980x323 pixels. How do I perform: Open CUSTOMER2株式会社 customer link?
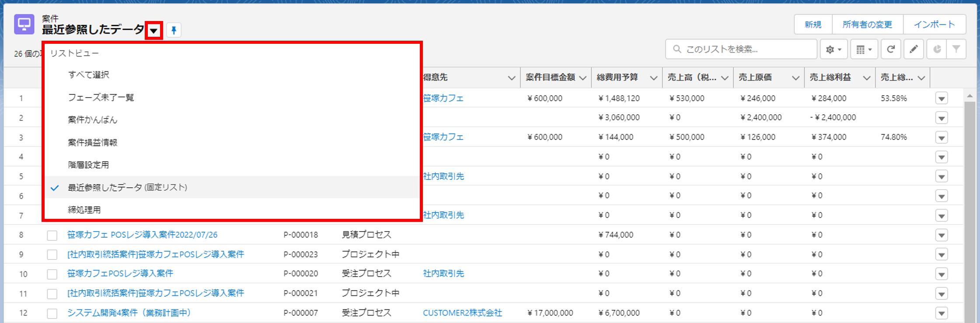(x=462, y=313)
